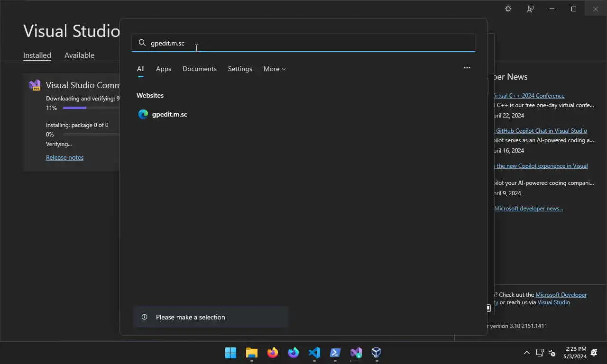Select the Settings search filter tab
The height and width of the screenshot is (364, 607).
240,69
